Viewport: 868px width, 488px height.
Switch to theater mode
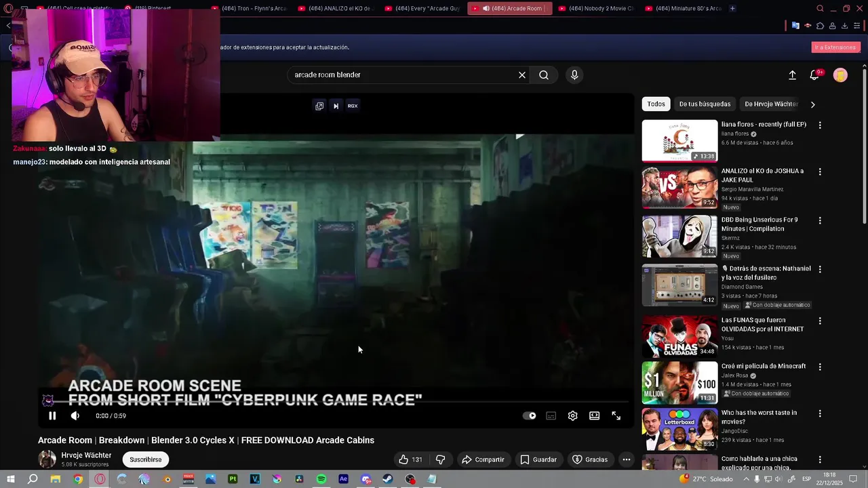[594, 415]
